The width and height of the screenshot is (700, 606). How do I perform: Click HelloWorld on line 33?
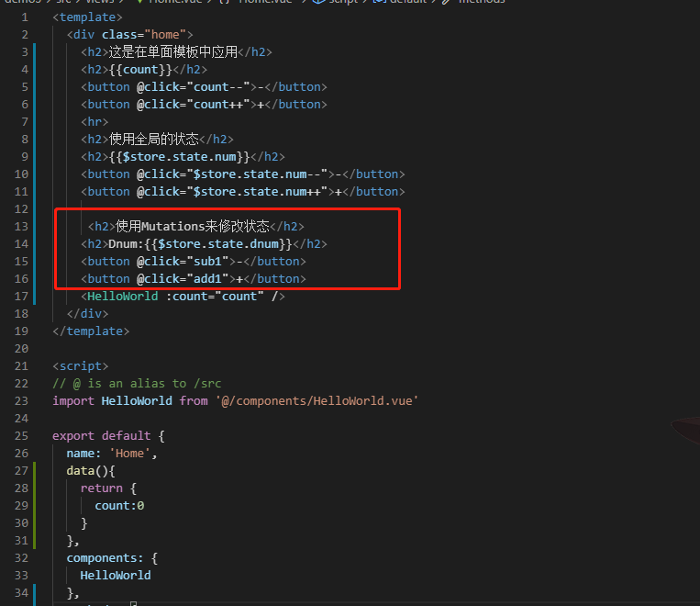point(116,575)
